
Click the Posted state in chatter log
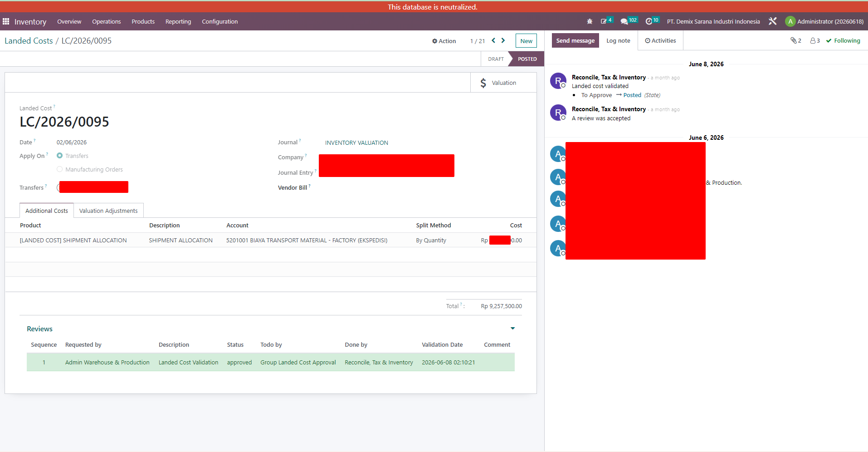[632, 95]
